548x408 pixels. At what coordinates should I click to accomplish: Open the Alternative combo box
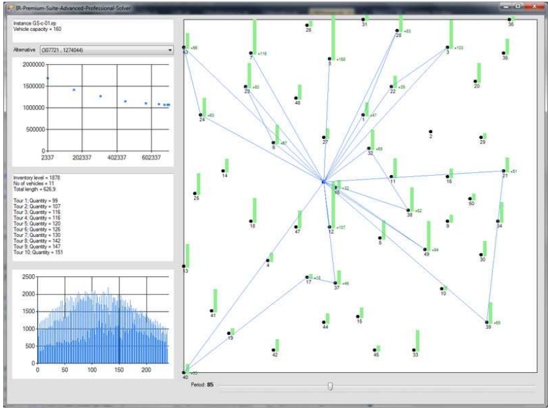tap(107, 50)
